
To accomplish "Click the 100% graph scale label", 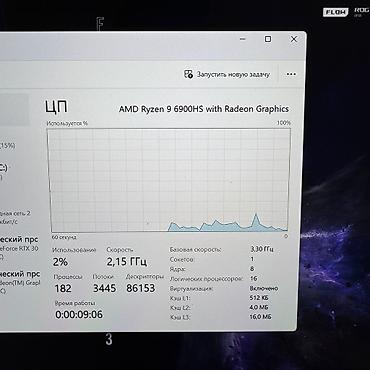I will click(284, 123).
